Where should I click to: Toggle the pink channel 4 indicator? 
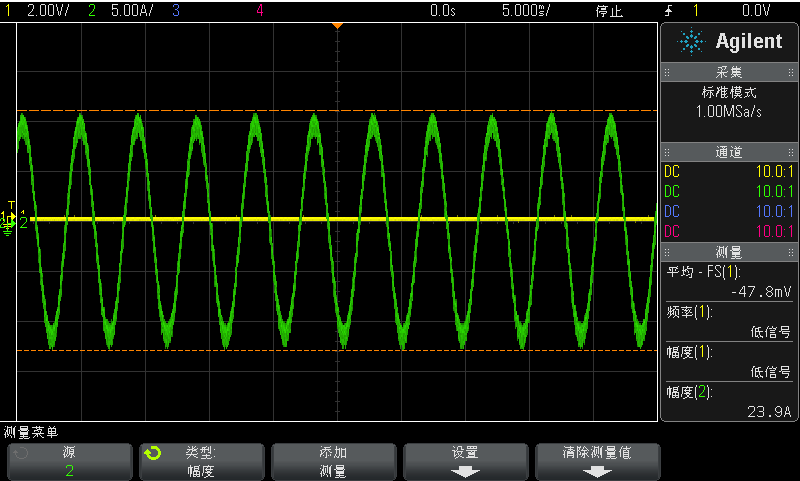coord(260,10)
